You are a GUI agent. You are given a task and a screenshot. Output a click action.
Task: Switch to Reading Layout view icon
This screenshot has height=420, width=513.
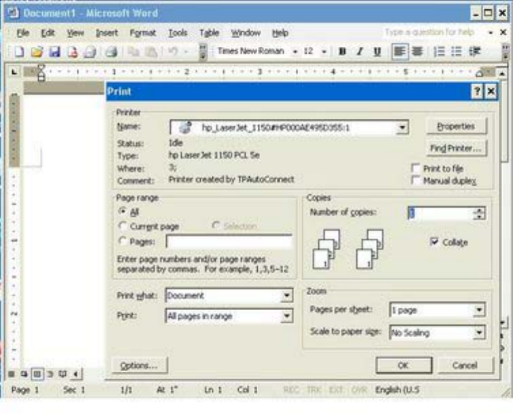[x=62, y=374]
